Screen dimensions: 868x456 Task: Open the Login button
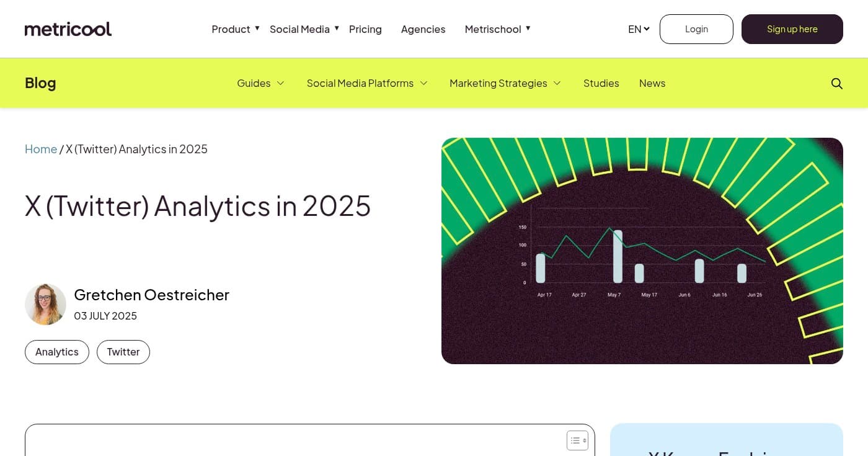click(x=696, y=29)
